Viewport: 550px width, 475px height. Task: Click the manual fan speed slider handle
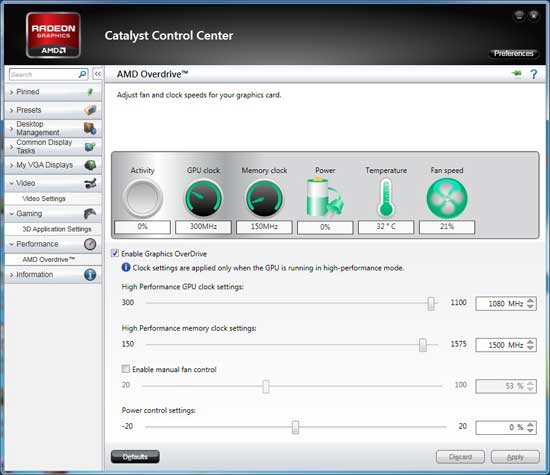coord(266,386)
